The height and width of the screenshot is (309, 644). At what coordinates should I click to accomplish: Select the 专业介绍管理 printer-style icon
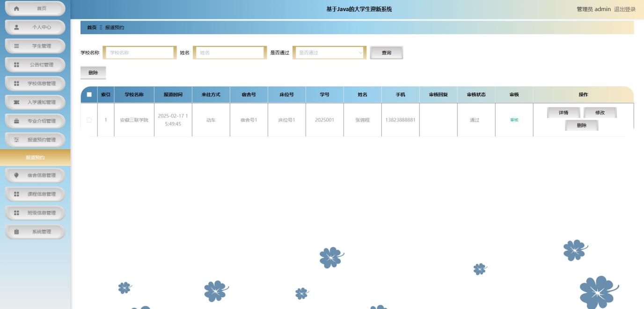(16, 121)
